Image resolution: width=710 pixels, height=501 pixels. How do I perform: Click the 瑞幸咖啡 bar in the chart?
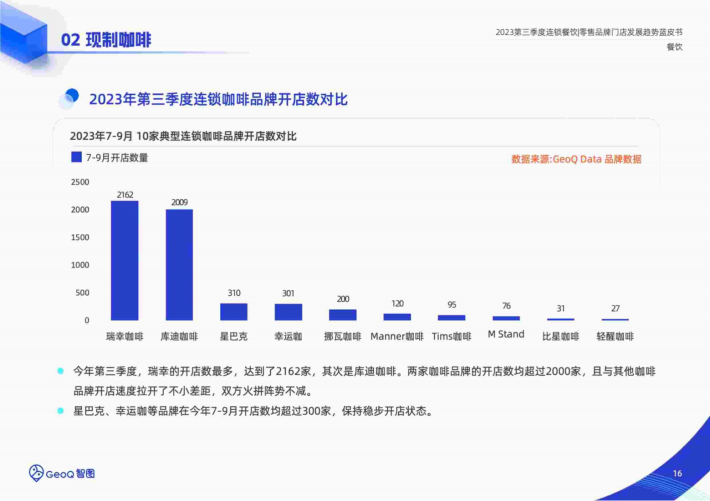pyautogui.click(x=125, y=260)
